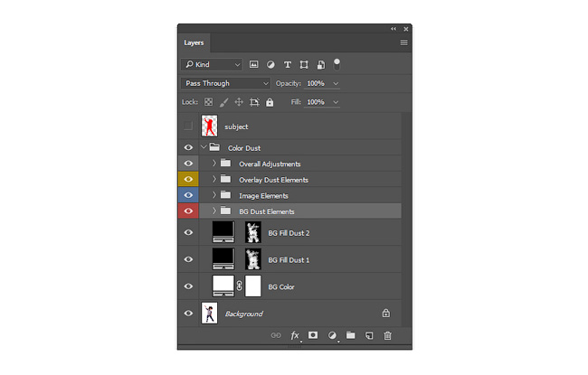This screenshot has height=375, width=588.
Task: Filter layers by pixel layer icon
Action: click(x=254, y=64)
